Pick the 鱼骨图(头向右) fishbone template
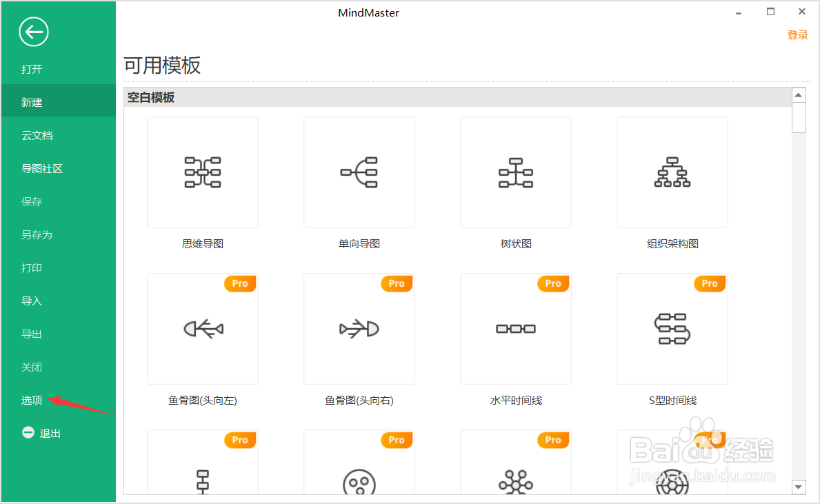This screenshot has width=820, height=504. coord(359,329)
